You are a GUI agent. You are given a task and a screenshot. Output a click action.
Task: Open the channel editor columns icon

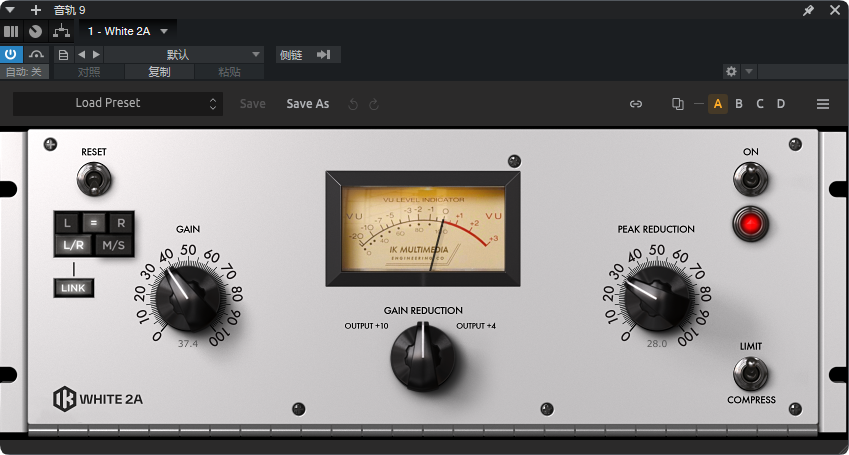click(11, 31)
